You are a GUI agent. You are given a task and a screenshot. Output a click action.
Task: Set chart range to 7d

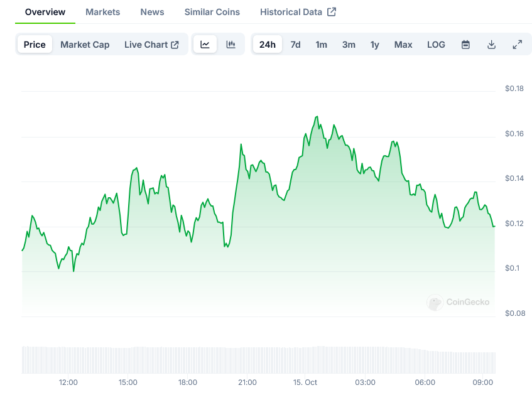[x=295, y=45]
